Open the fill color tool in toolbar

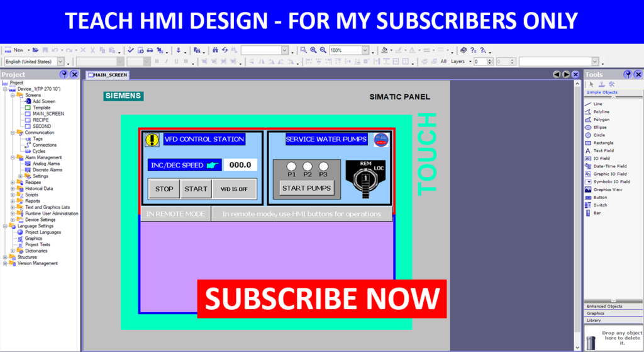384,50
